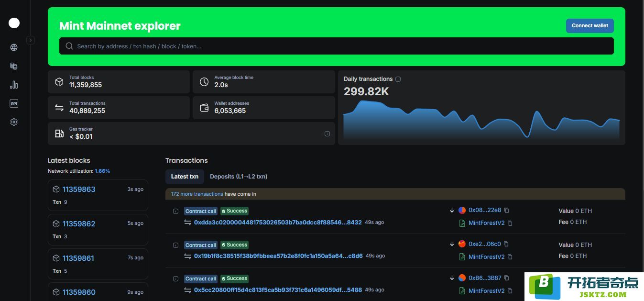The height and width of the screenshot is (301, 644).
Task: Open MintForestV2 contract under 0x08...22e8
Action: point(486,223)
